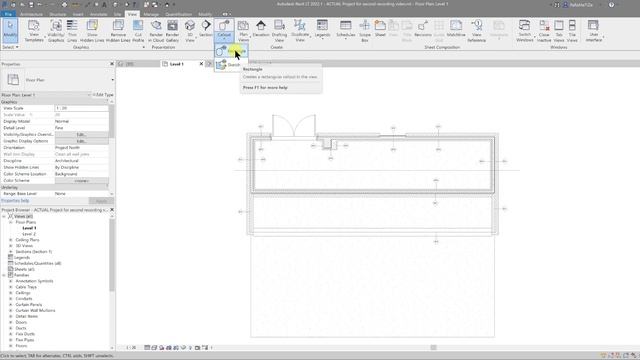This screenshot has width=640, height=360.
Task: Click the signed-in user account
Action: tap(577, 5)
